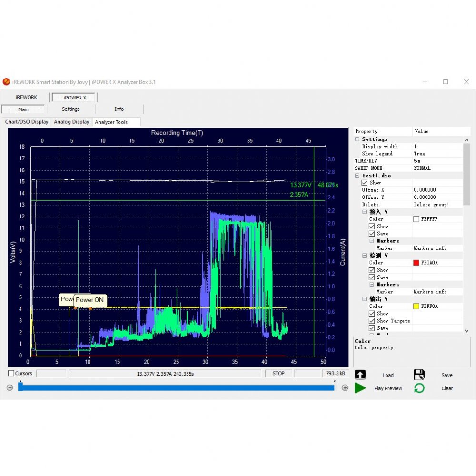
Task: Toggle Show checkbox under test1.dso
Action: (x=364, y=183)
